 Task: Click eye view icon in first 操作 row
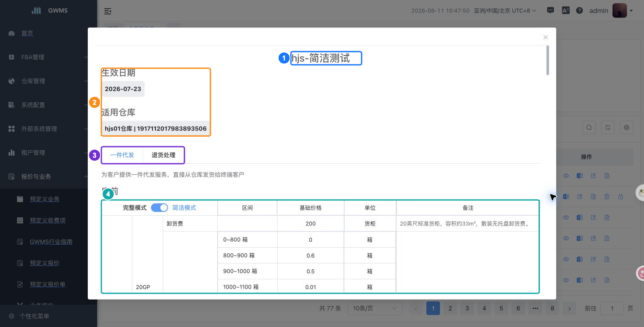tap(566, 176)
